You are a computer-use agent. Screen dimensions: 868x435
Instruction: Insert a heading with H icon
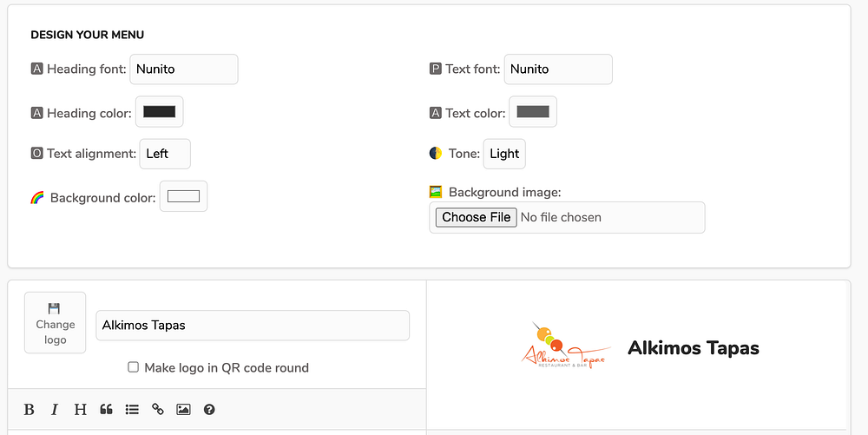tap(80, 410)
